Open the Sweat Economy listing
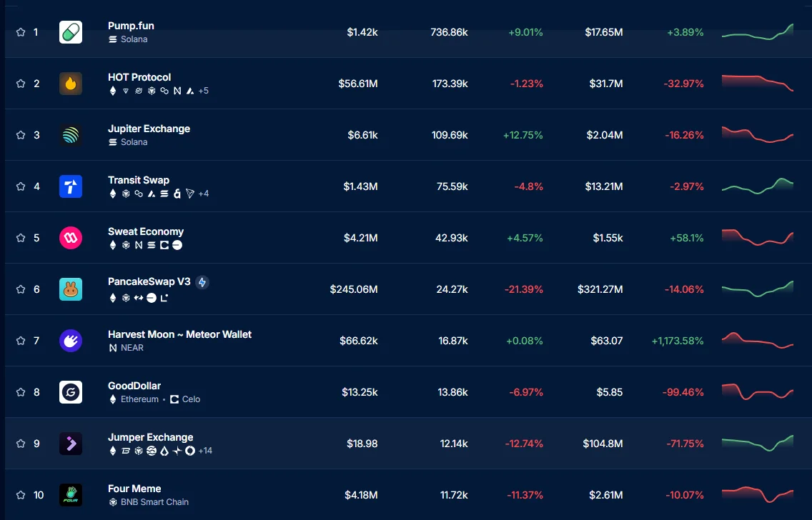Image resolution: width=812 pixels, height=520 pixels. 145,231
